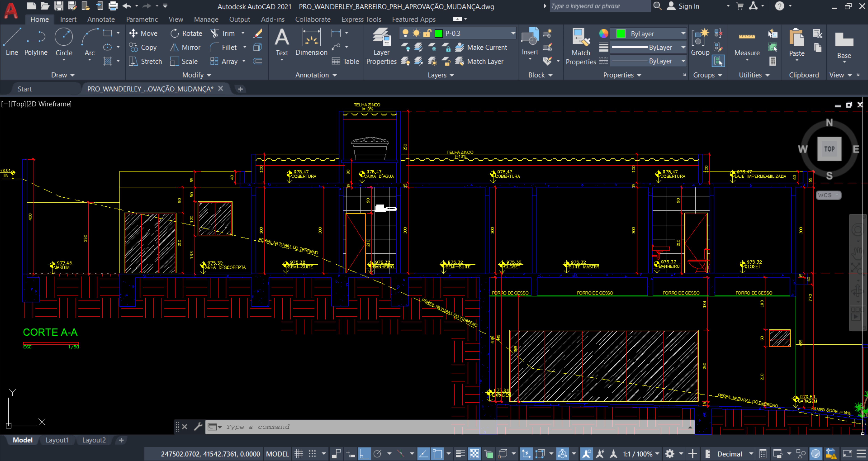
Task: Switch to the Layout1 tab
Action: 57,440
